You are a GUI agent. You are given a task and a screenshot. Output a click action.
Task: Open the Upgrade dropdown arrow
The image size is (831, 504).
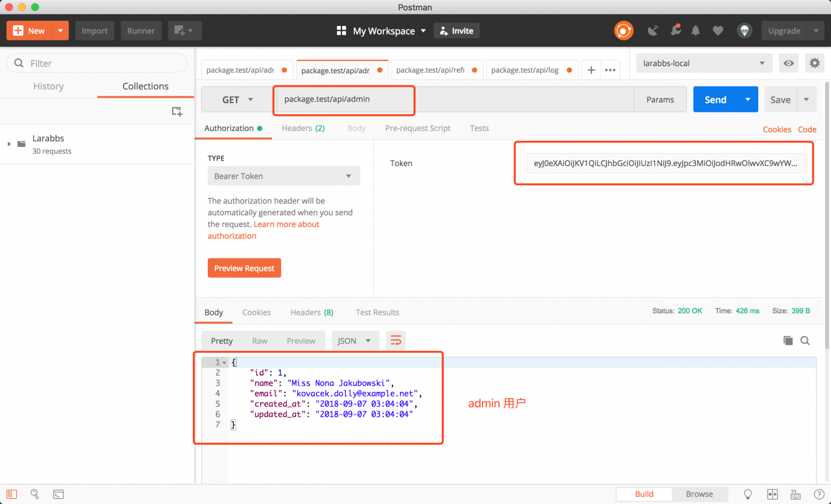(x=816, y=31)
